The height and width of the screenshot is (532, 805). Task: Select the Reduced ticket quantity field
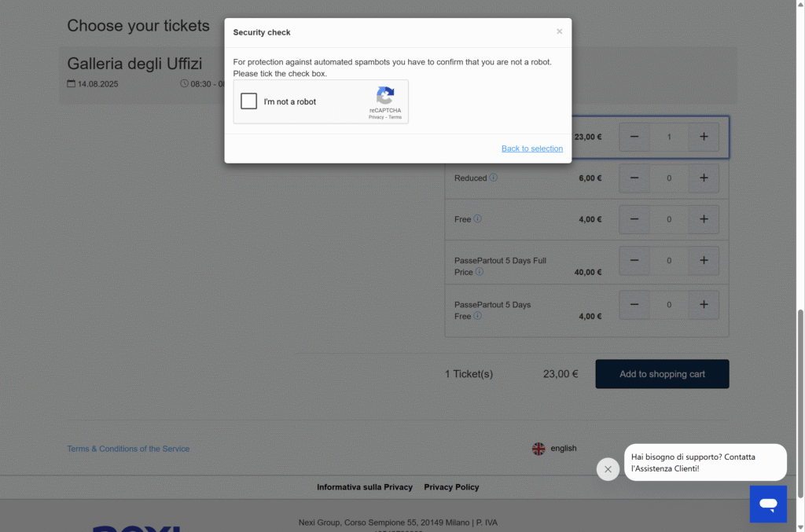[x=669, y=178]
